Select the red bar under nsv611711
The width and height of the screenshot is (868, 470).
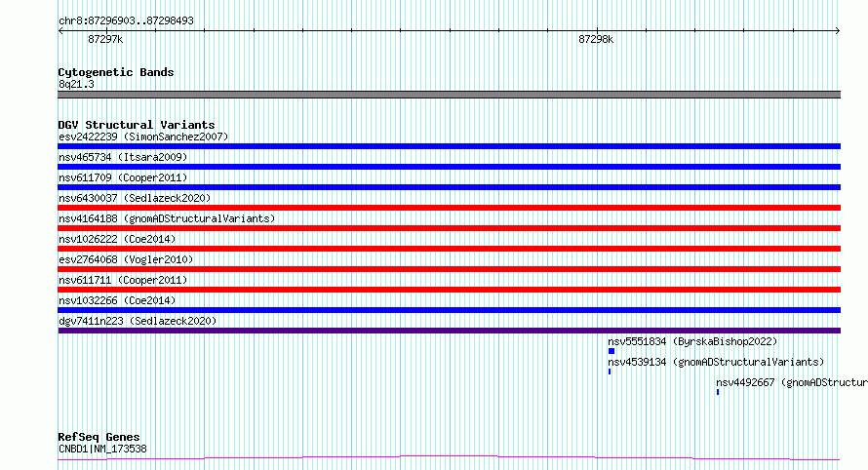tap(449, 290)
